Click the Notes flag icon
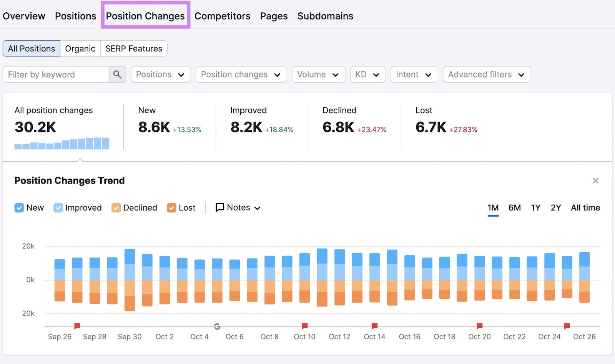Viewport: 615px width, 364px height. pyautogui.click(x=219, y=207)
